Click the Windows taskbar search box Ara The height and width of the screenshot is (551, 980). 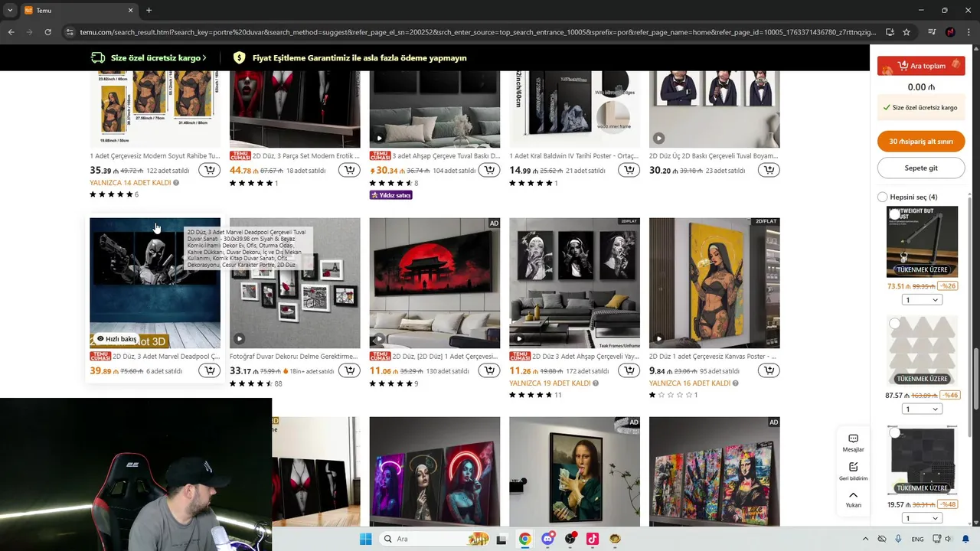click(434, 539)
